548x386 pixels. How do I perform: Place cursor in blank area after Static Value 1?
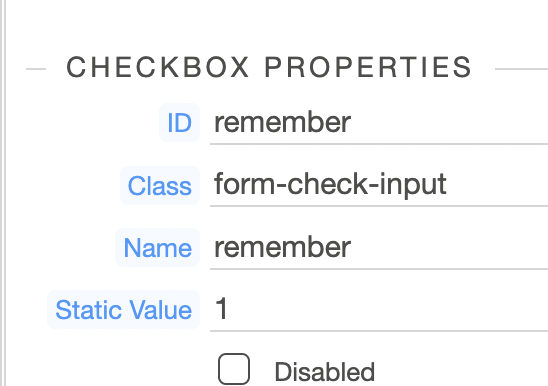[388, 310]
